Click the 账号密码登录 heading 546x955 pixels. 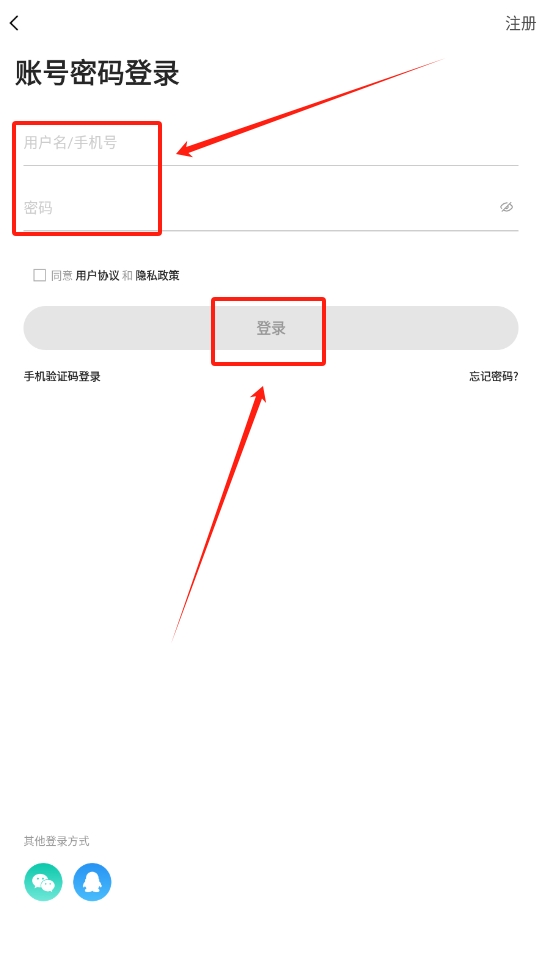(x=97, y=74)
